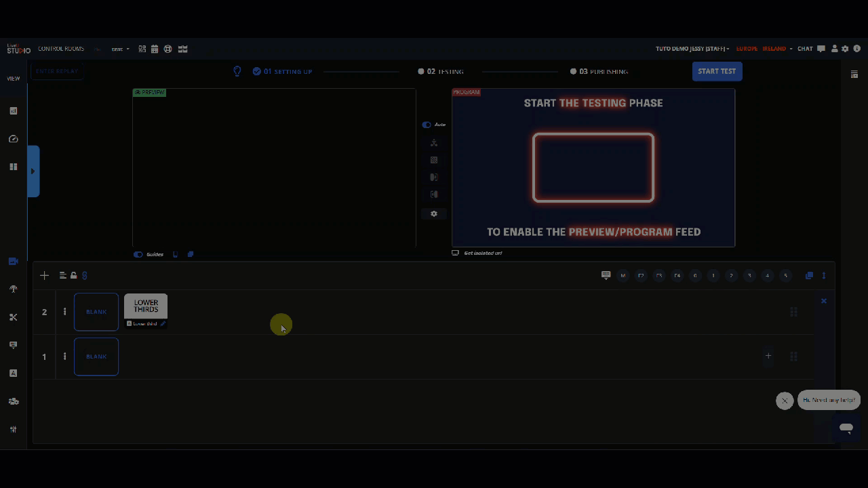
Task: Open the keyboard shortcuts icon
Action: tap(606, 275)
